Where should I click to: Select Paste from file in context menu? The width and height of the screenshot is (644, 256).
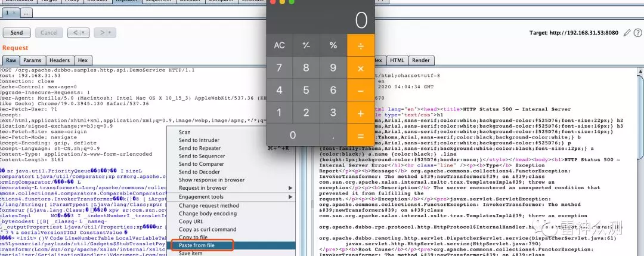coord(197,245)
